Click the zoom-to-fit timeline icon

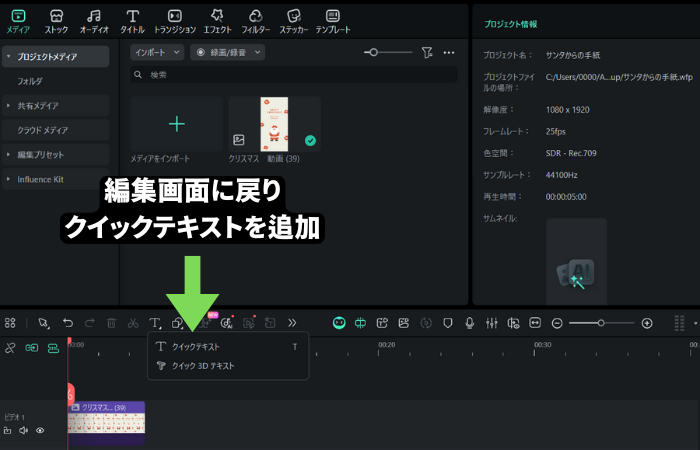click(x=535, y=322)
